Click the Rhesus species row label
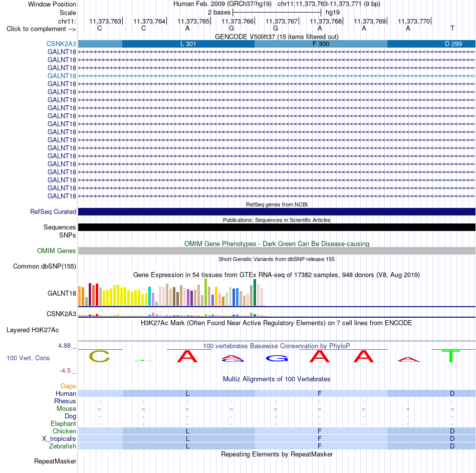Image resolution: width=476 pixels, height=473 pixels. 65,401
